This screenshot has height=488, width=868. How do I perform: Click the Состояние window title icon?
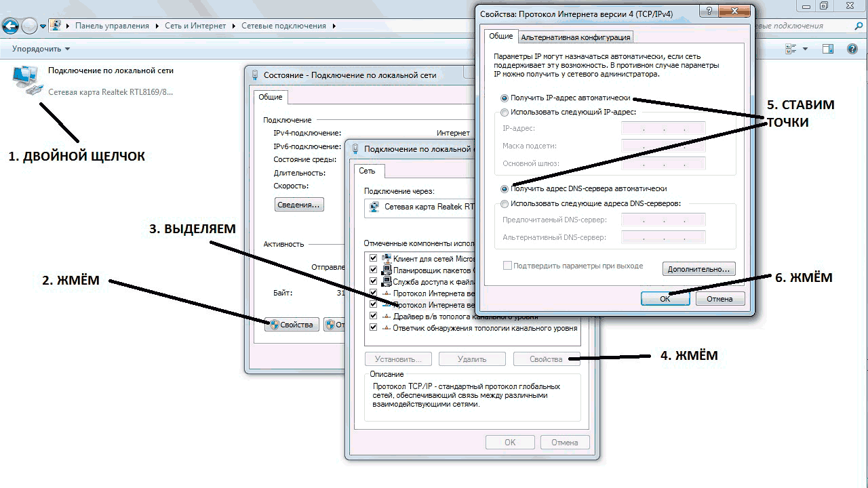coord(255,75)
